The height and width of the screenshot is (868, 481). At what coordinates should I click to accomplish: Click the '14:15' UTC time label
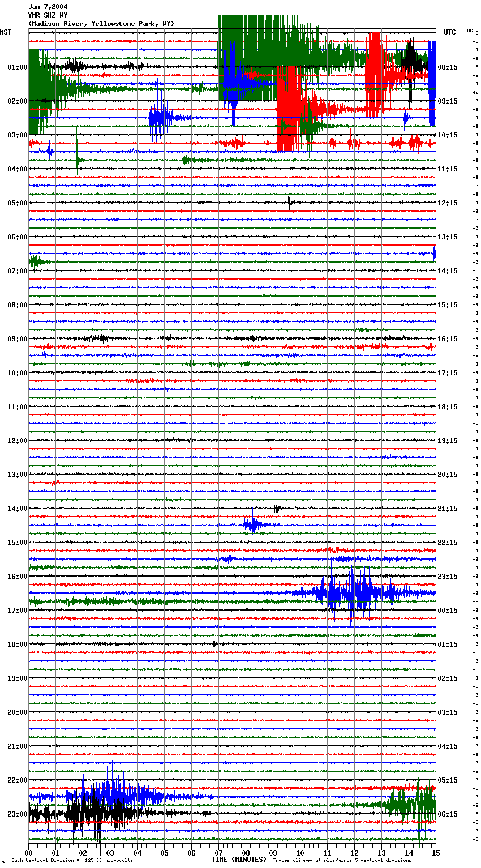pos(448,271)
